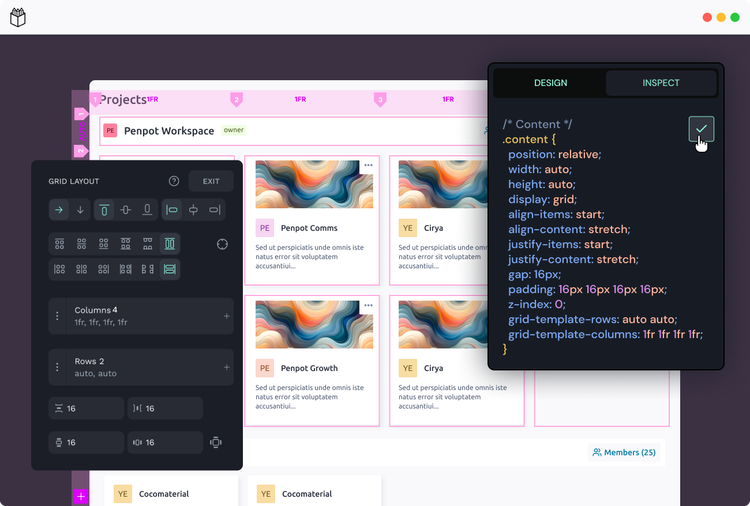Select column 2 grid marker
This screenshot has height=506, width=750.
(x=236, y=99)
